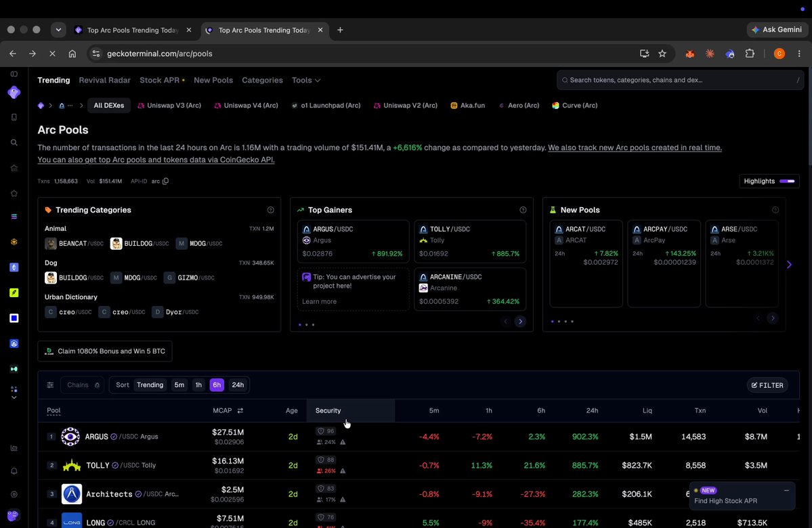Open the FILTER button
Viewport: 812px width, 528px height.
(767, 386)
